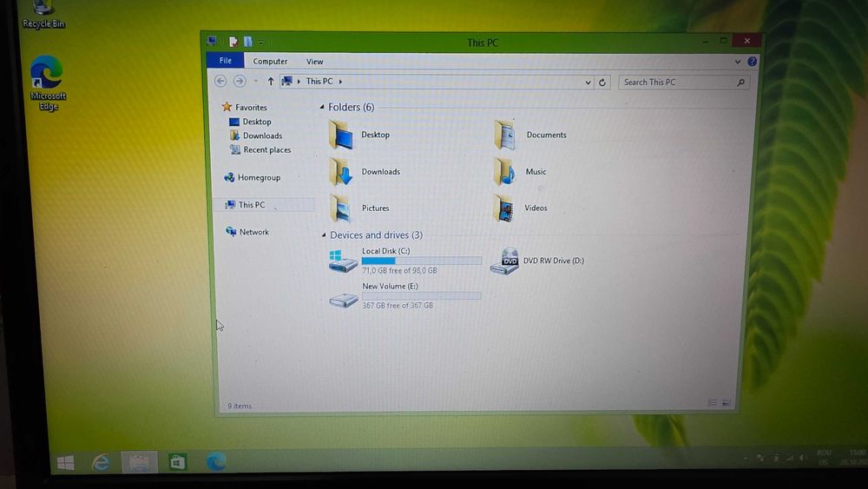This screenshot has width=868, height=489.
Task: Click the Properties quick access icon
Action: 233,42
